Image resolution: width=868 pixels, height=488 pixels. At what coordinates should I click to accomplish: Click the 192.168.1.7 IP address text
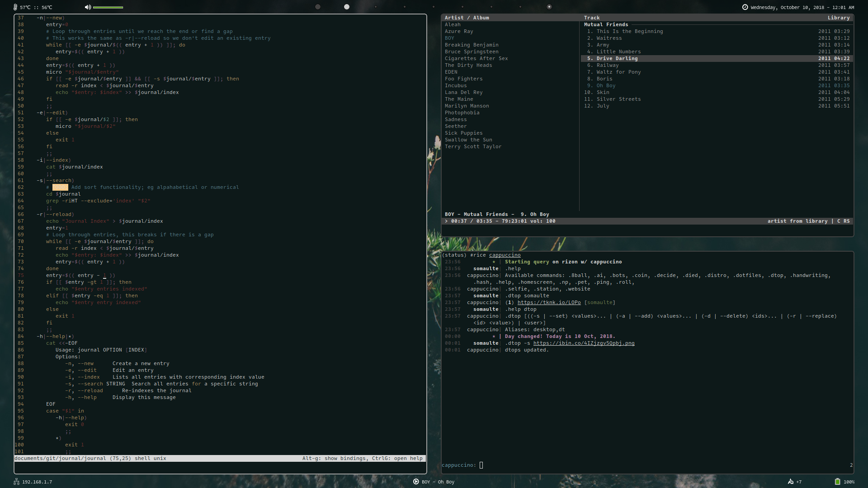point(37,482)
